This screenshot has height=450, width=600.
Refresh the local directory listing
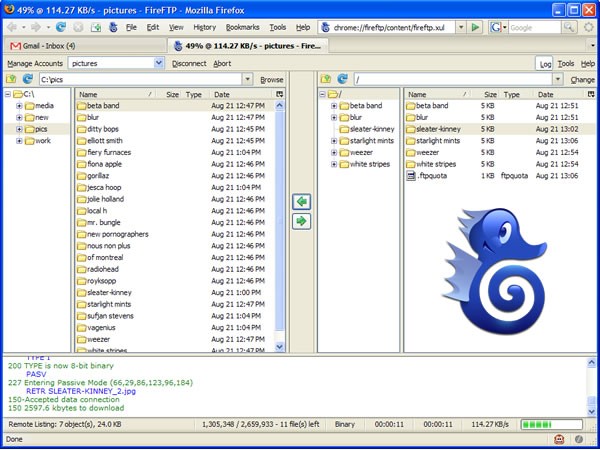pos(28,79)
